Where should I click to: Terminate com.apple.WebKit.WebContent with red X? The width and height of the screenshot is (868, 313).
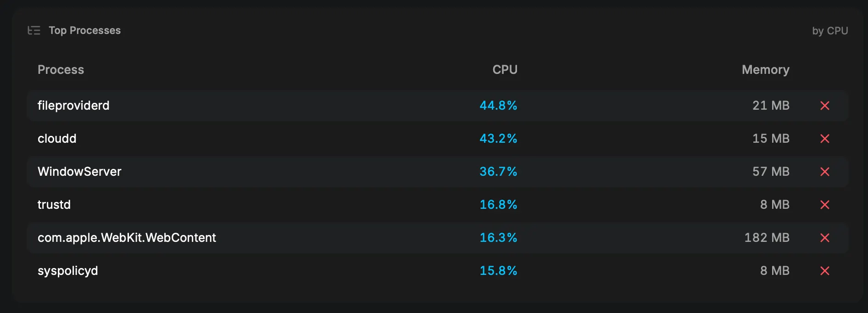[x=824, y=238]
